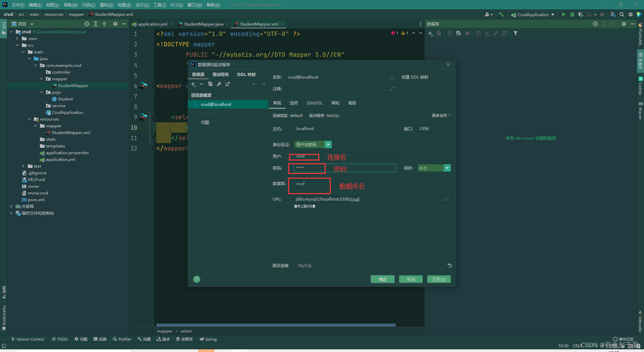Click the search magnifier icon in toolbar
This screenshot has height=352, width=644.
(x=622, y=14)
